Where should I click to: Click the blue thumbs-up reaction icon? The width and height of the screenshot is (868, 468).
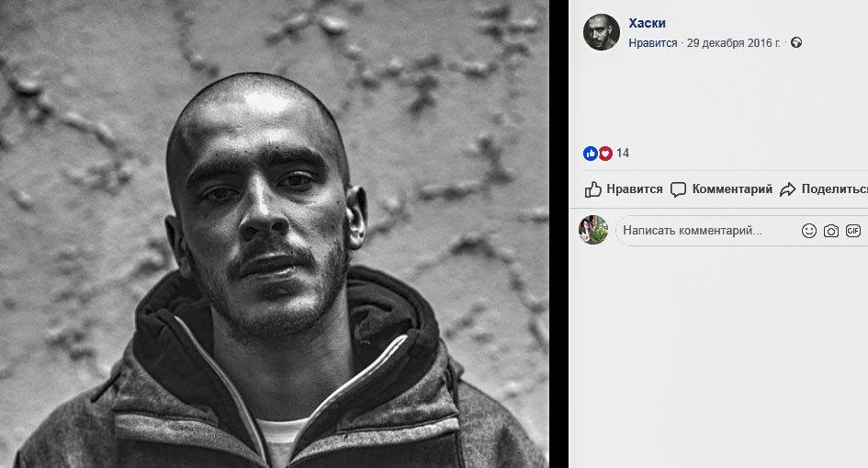[590, 154]
